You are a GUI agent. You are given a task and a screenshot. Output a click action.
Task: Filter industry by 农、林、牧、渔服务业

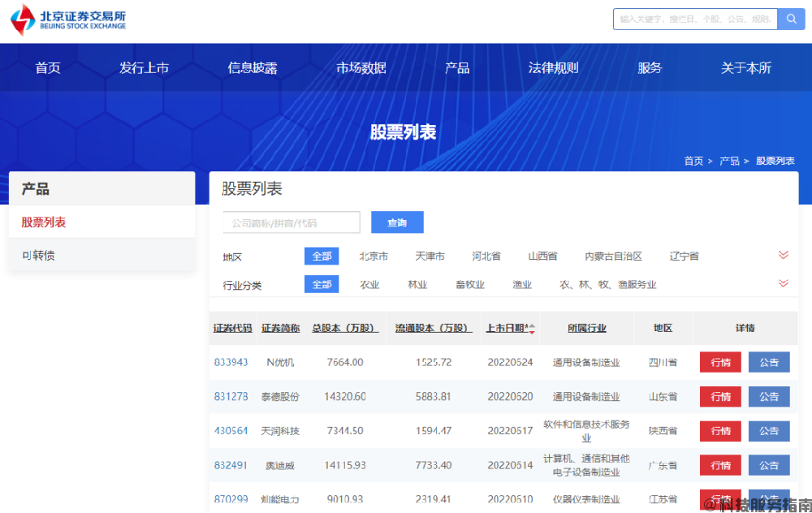608,285
